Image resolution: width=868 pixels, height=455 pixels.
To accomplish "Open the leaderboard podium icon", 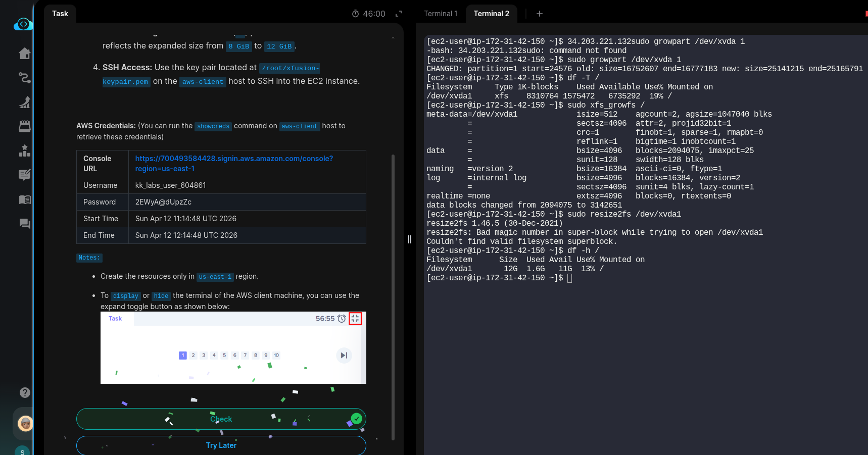I will [x=24, y=151].
